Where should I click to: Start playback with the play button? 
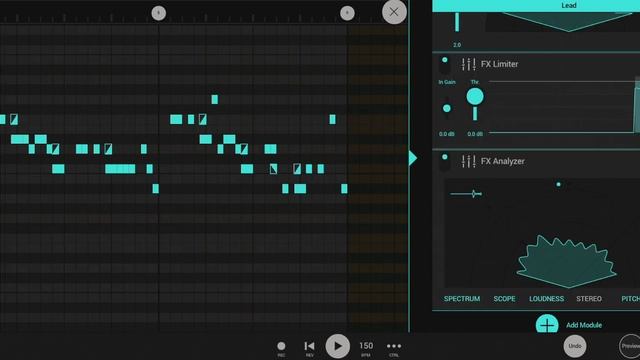[x=338, y=346]
